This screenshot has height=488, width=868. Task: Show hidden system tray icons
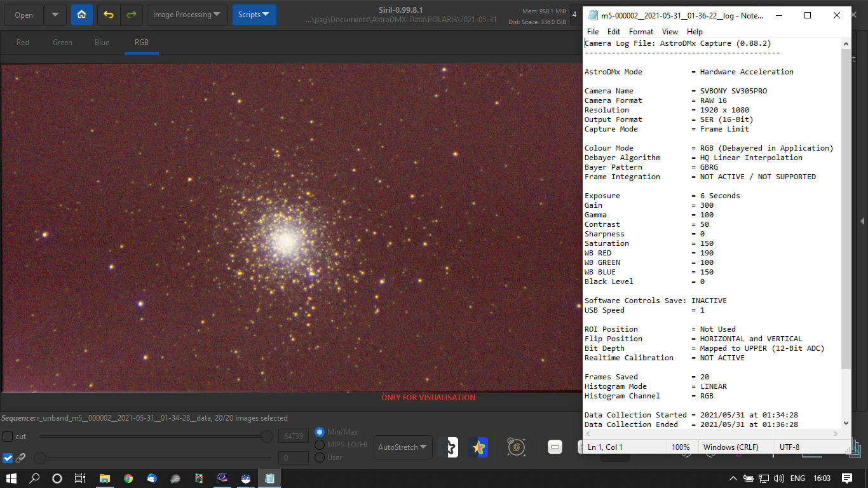click(x=733, y=478)
